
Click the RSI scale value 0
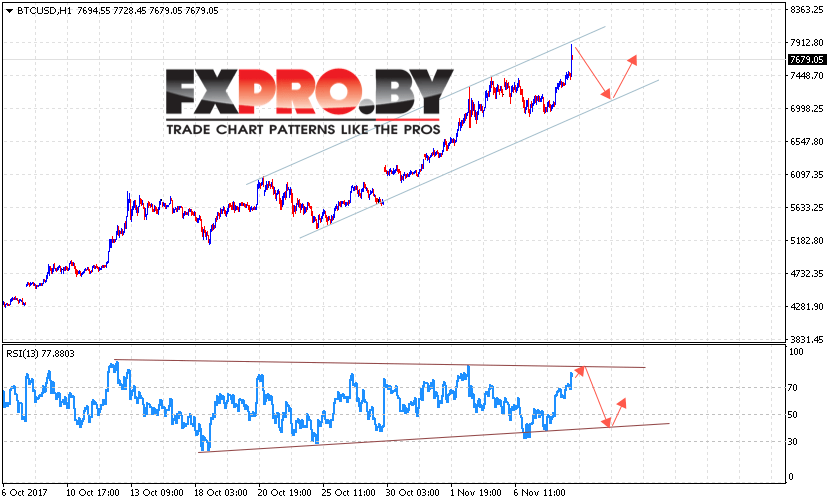(x=791, y=477)
